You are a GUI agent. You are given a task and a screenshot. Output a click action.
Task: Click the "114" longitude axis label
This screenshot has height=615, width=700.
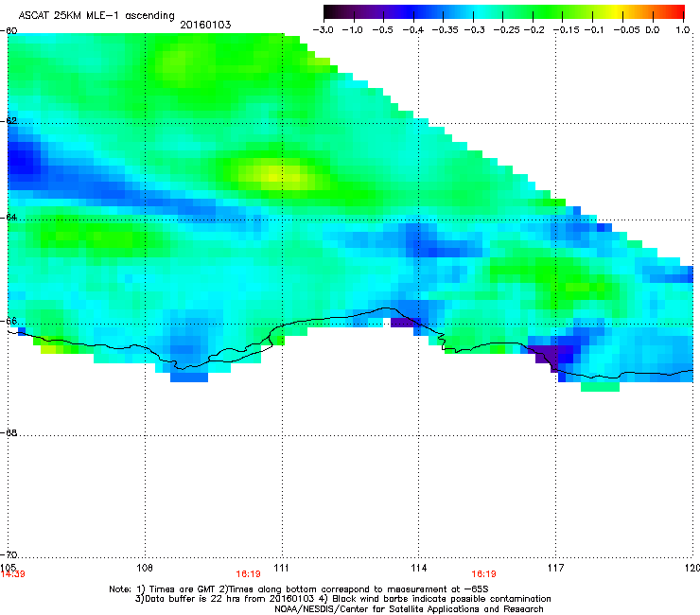coord(419,568)
